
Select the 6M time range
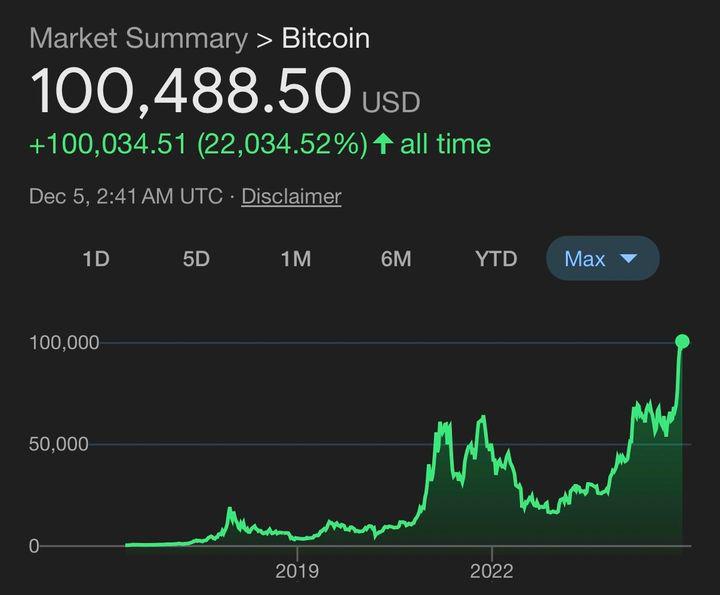pos(396,259)
